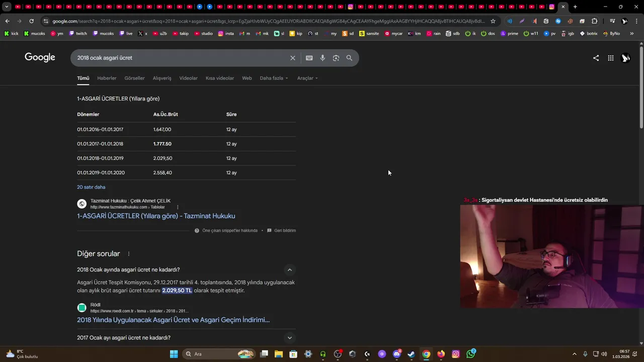Open the Daha fazla dropdown
The height and width of the screenshot is (362, 644).
pyautogui.click(x=274, y=78)
